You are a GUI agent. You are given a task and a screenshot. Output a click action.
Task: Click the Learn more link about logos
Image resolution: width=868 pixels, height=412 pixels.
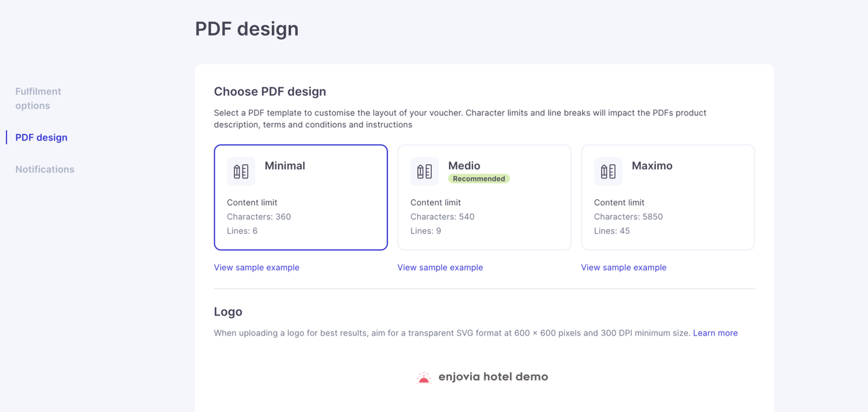coord(715,333)
